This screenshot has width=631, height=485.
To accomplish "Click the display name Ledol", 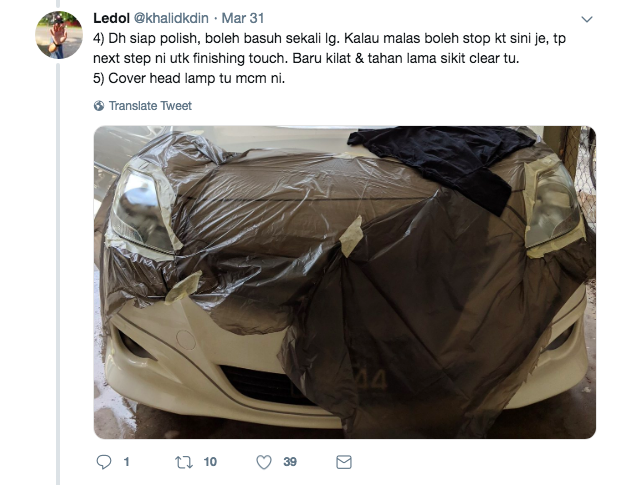I will (x=111, y=19).
